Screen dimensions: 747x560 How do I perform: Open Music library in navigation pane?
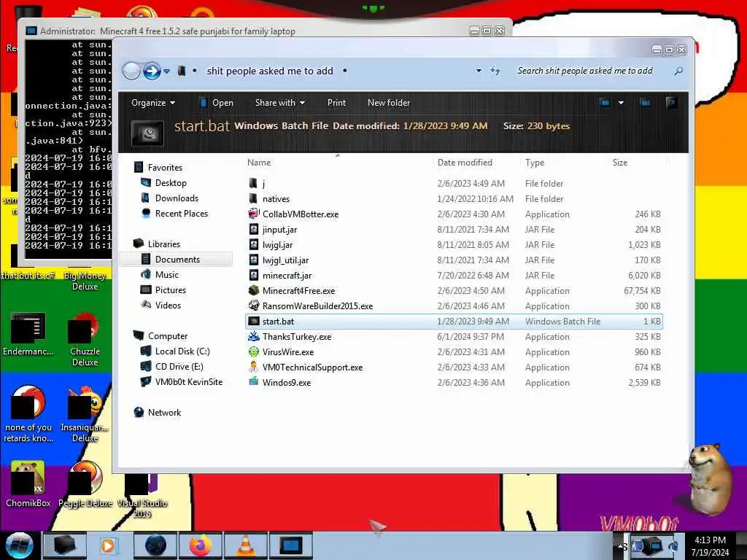[160, 275]
